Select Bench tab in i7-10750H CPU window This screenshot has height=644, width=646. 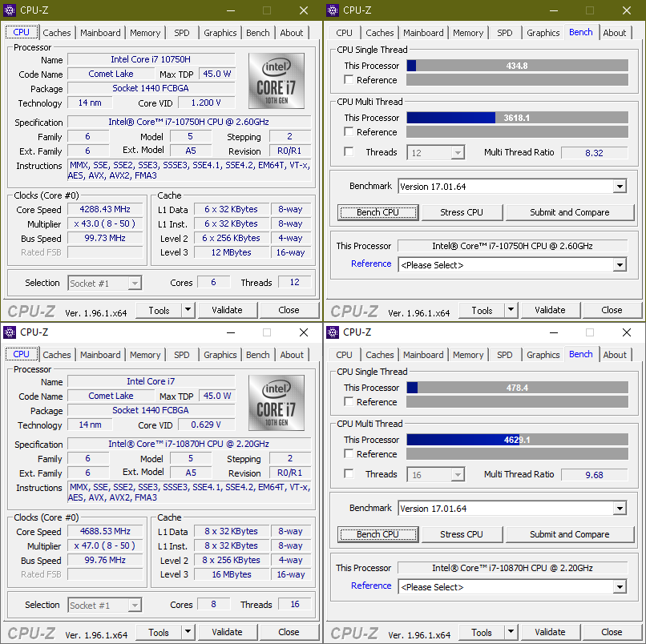coord(258,33)
